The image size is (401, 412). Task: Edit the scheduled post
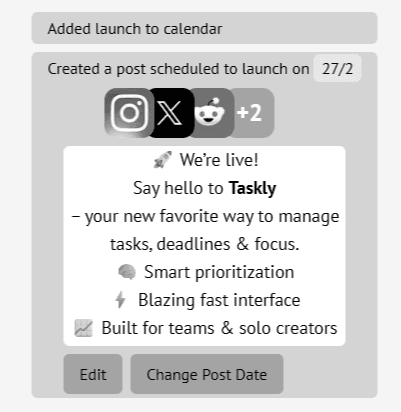93,374
